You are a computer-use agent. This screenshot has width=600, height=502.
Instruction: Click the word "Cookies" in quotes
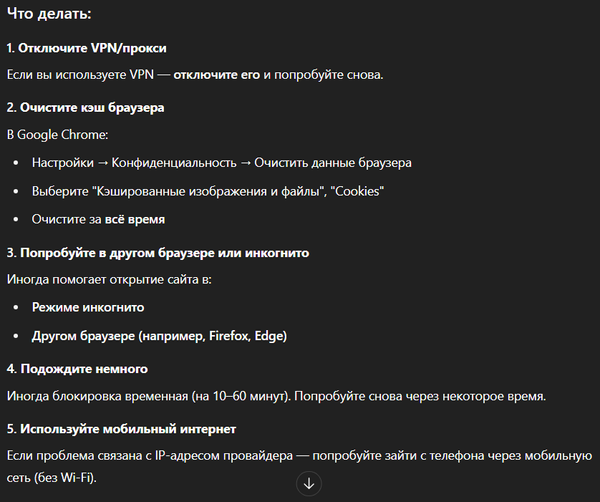click(359, 191)
